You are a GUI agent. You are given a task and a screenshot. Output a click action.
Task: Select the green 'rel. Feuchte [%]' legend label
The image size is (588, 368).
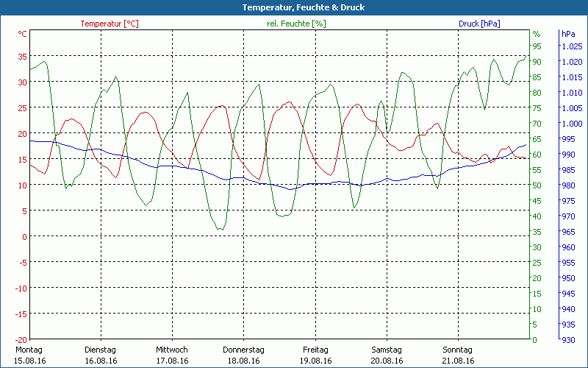click(296, 24)
